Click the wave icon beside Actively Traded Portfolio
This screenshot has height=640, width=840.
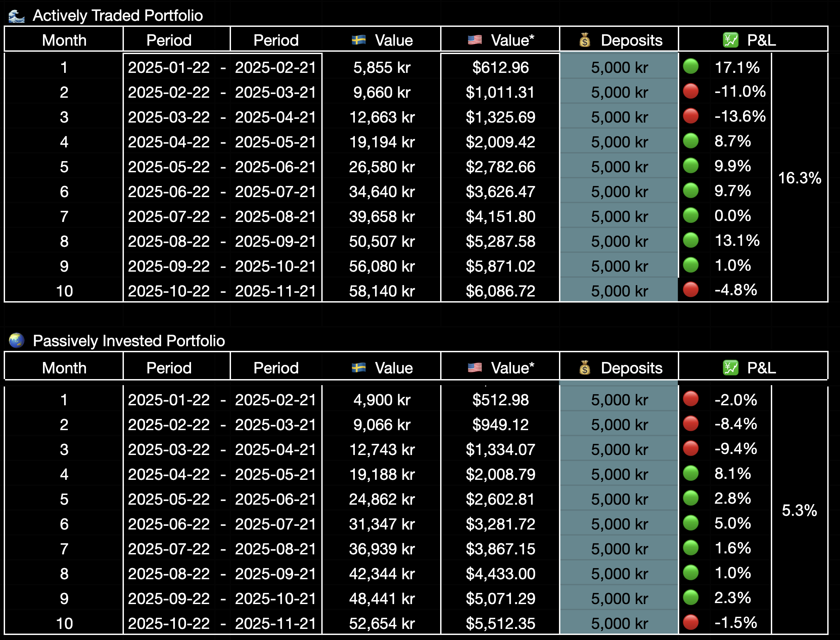pyautogui.click(x=16, y=16)
